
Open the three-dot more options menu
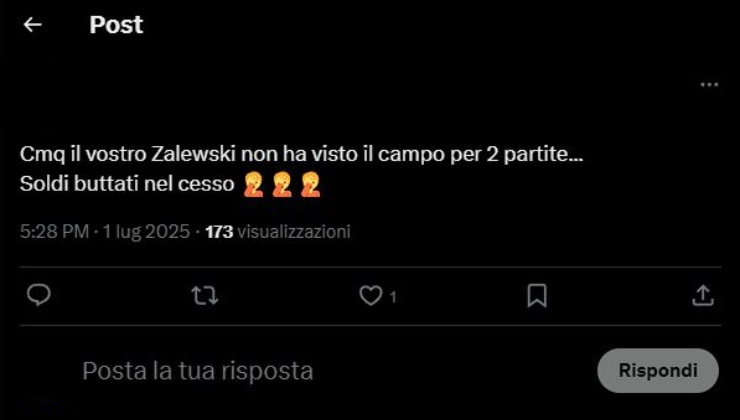click(x=709, y=85)
